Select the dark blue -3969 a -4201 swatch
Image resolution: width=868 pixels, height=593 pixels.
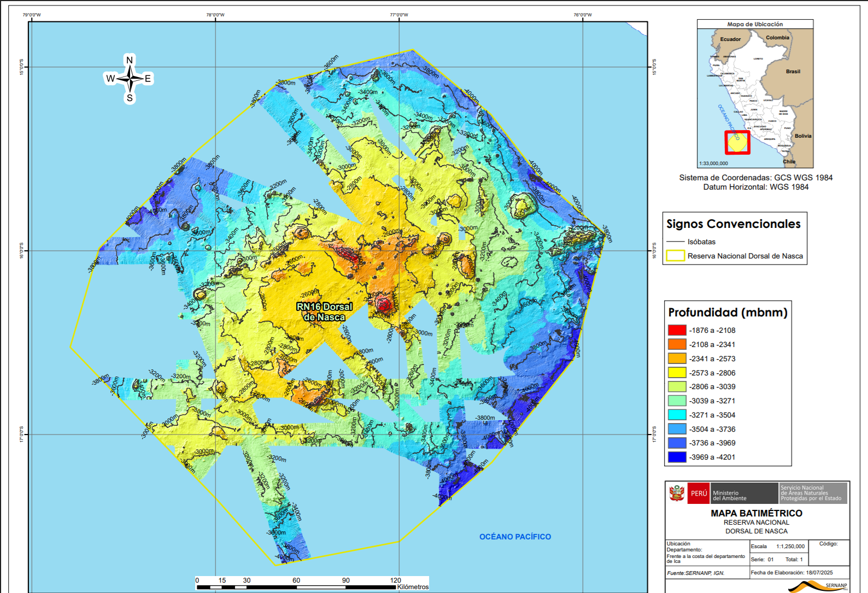coord(677,457)
